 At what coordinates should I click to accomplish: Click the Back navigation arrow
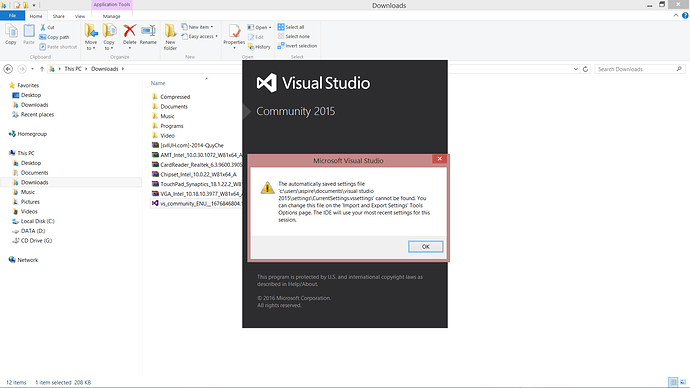tap(8, 69)
